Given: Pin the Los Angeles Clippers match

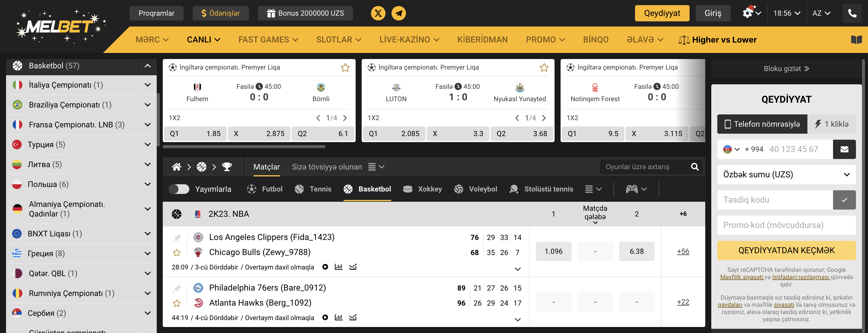Looking at the screenshot, I should pos(177,238).
